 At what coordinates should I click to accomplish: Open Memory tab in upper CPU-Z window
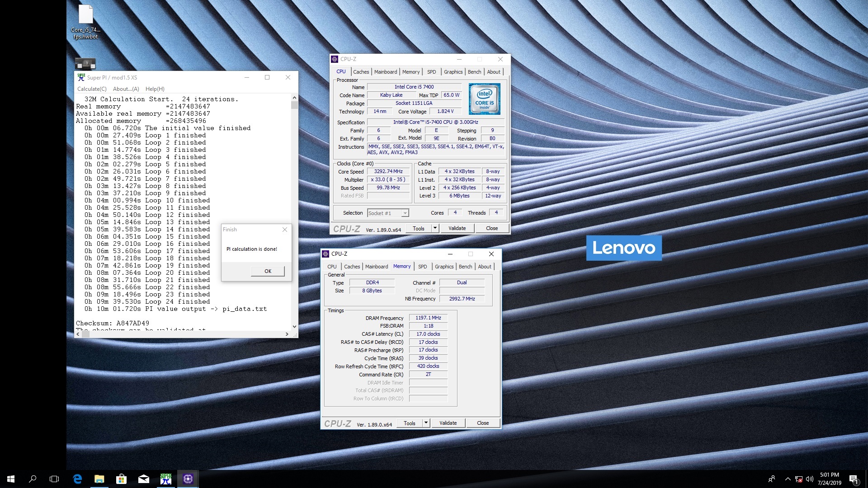(410, 72)
